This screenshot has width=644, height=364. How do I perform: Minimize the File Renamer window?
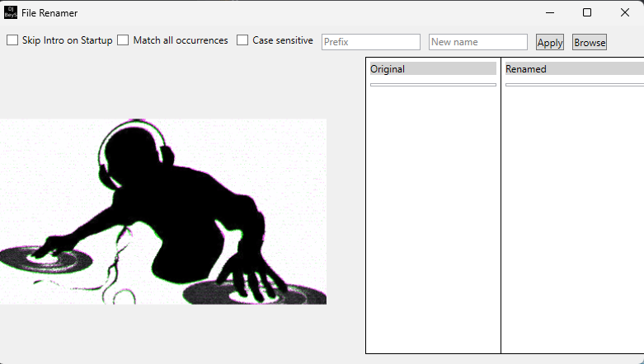pyautogui.click(x=549, y=12)
